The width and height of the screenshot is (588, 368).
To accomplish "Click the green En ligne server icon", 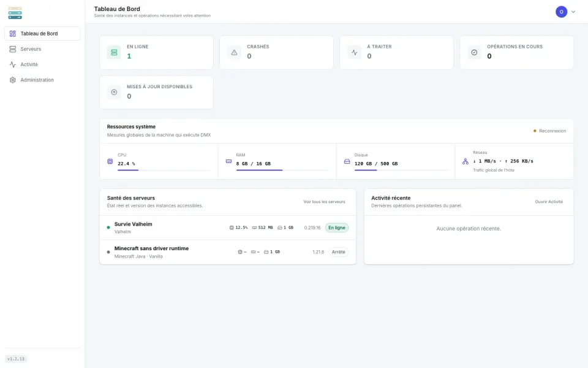I will 114,52.
